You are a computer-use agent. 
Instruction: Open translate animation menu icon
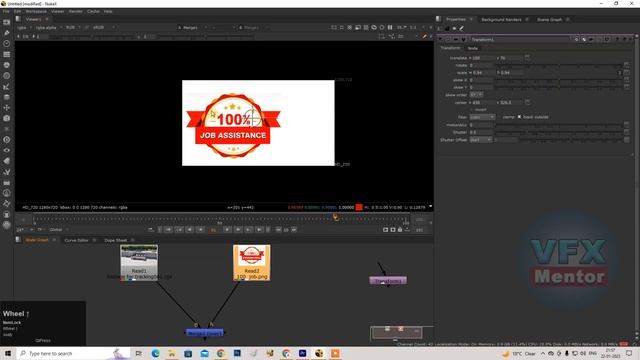(527, 58)
